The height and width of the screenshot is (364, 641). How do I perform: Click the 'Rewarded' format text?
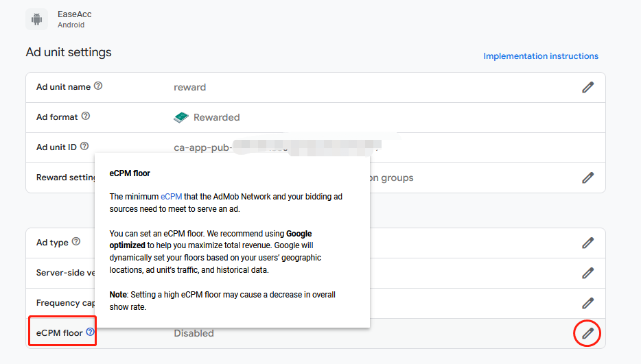tap(217, 118)
